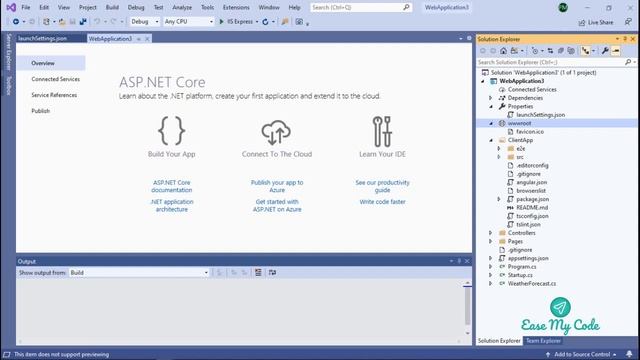The image size is (640, 360).
Task: Open the File menu
Action: pos(26,7)
